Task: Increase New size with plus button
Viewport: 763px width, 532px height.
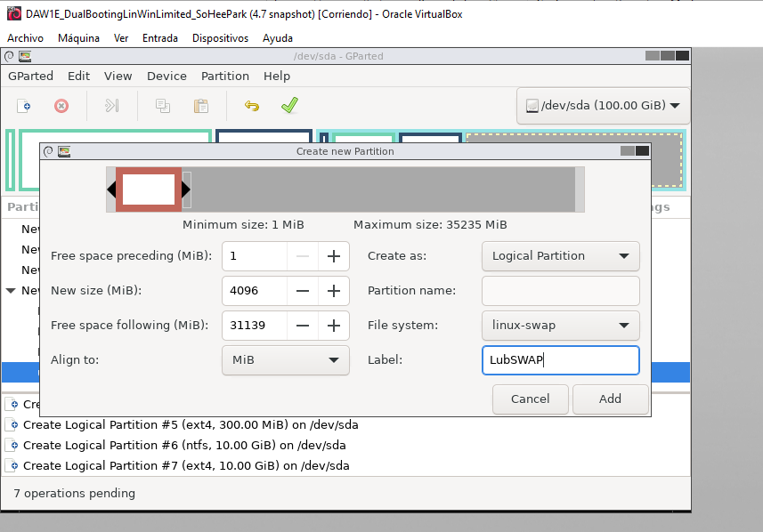Action: (x=334, y=291)
